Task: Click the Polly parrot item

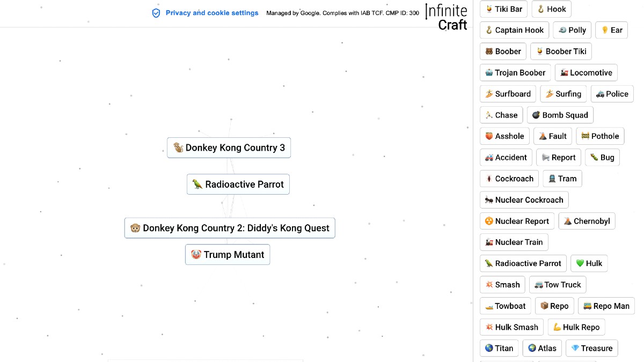Action: click(x=572, y=30)
